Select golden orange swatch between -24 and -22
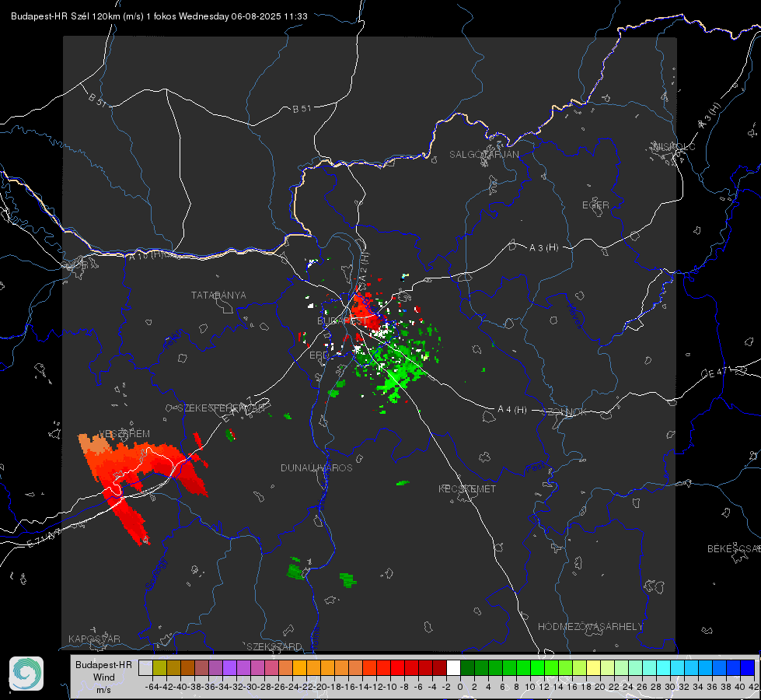The height and width of the screenshot is (700, 761). click(299, 667)
